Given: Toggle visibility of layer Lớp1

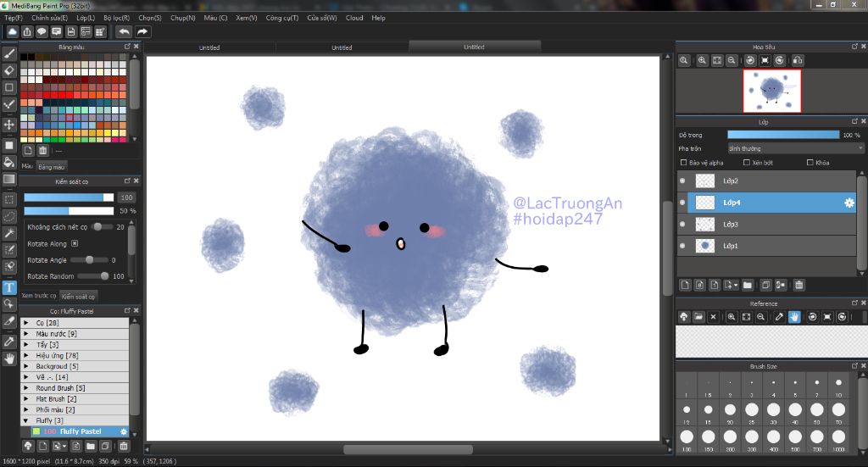Looking at the screenshot, I should [x=682, y=246].
